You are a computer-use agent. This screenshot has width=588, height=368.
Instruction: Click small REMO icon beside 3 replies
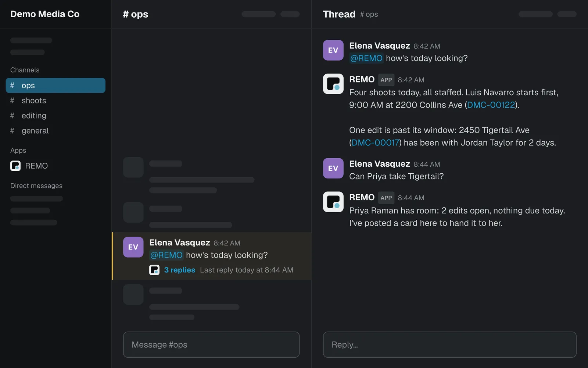point(154,270)
